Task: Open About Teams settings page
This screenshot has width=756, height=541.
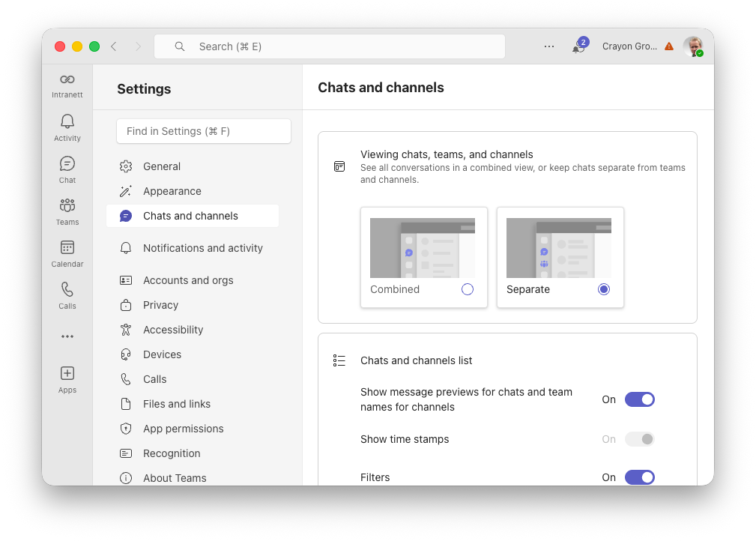Action: [175, 478]
